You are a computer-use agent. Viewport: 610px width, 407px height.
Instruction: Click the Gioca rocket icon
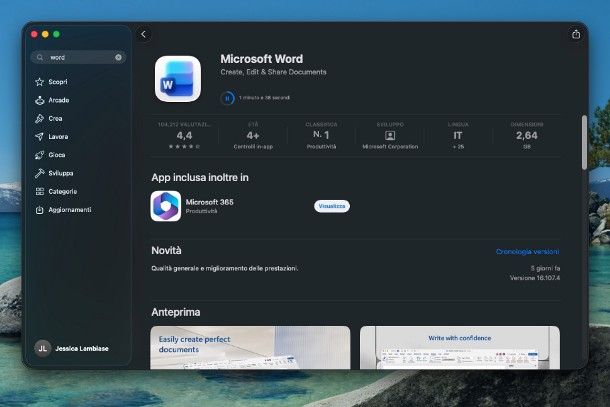40,155
